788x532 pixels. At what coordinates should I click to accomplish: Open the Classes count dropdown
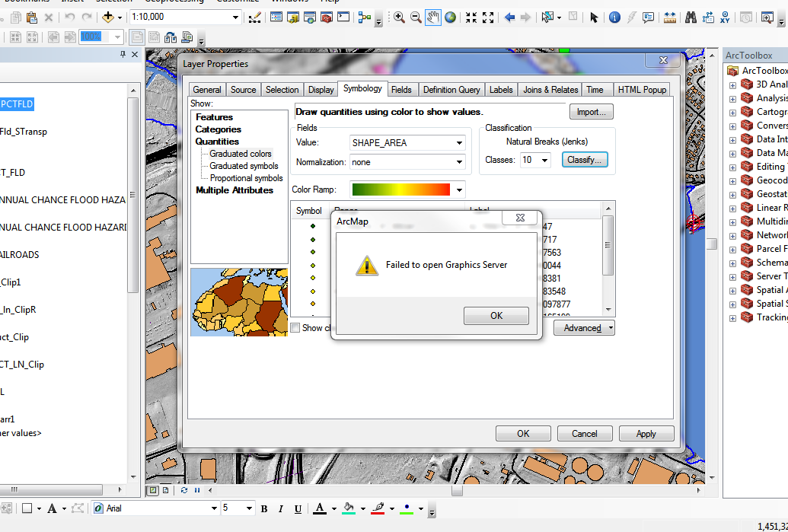[545, 161]
